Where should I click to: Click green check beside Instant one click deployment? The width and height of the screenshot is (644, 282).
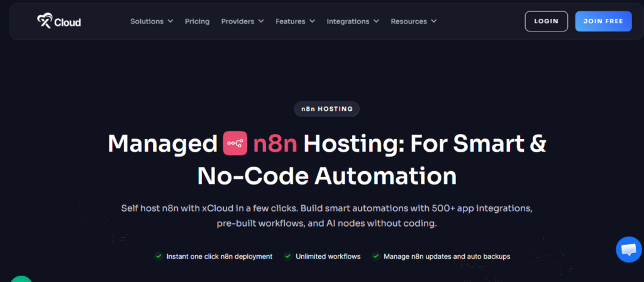(158, 256)
